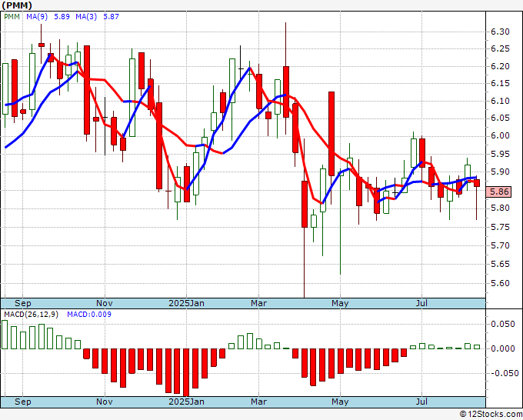
Task: Click the 0.000 MACD axis label
Action: point(503,348)
